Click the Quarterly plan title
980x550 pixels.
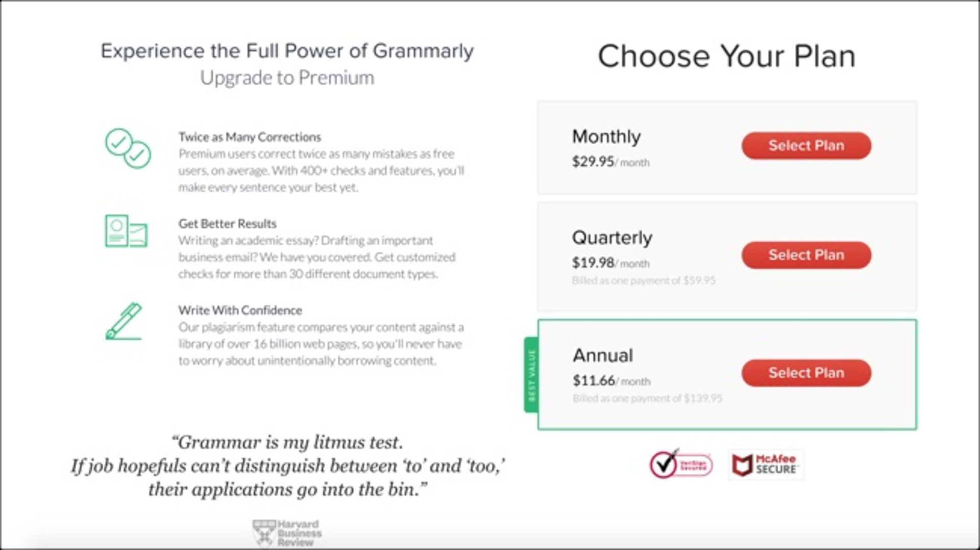pos(612,237)
